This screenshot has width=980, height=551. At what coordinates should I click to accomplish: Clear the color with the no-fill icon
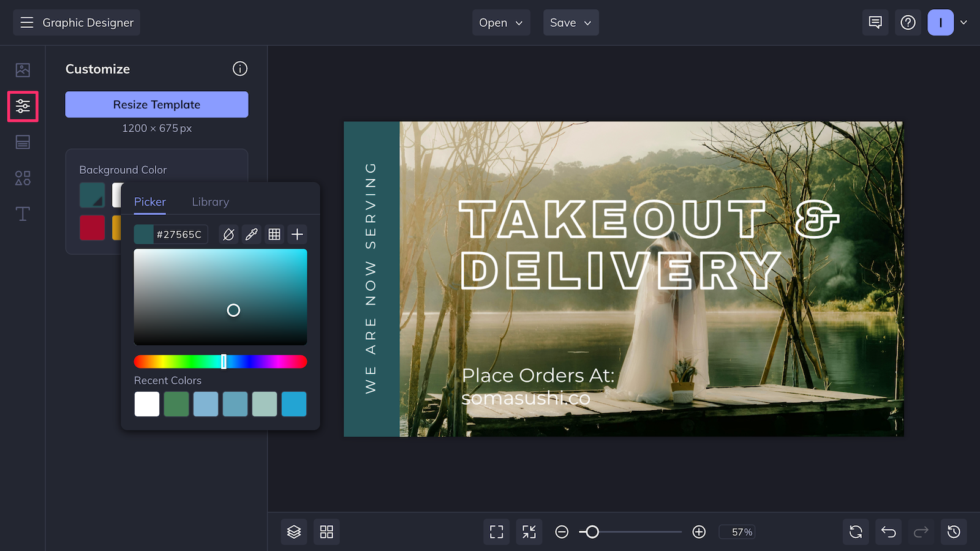[x=228, y=234]
